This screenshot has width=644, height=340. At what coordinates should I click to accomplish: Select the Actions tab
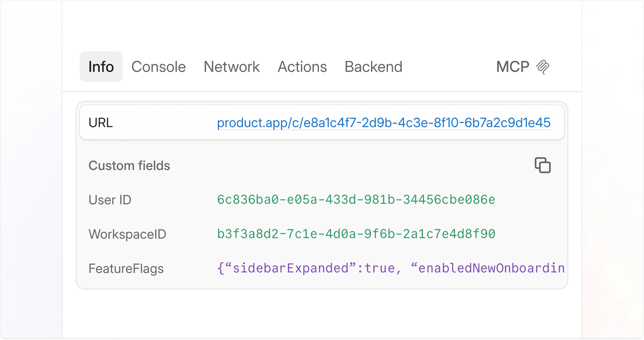pyautogui.click(x=302, y=67)
